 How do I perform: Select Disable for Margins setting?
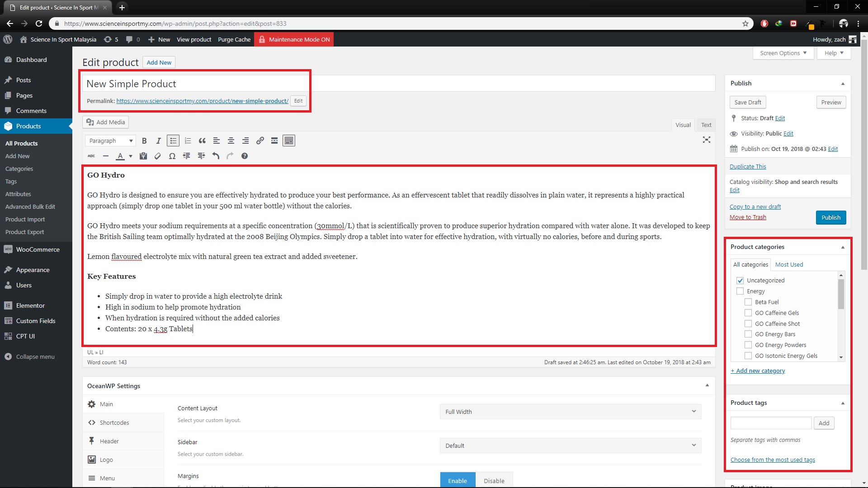pos(494,480)
